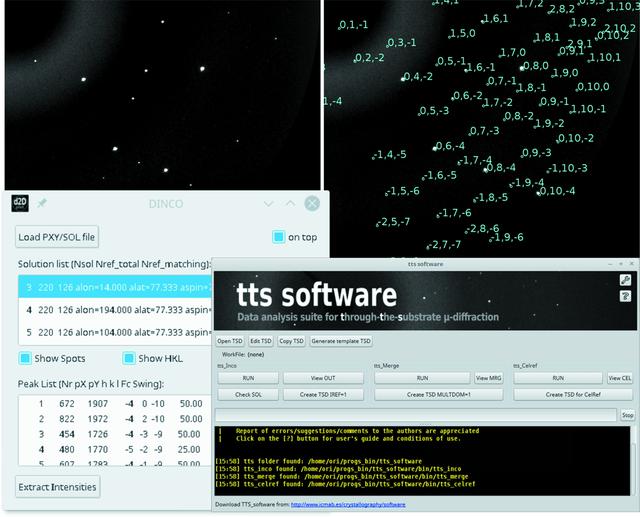The height and width of the screenshot is (517, 640).
Task: Click the 0,6,-4 reflection label
Action: pyautogui.click(x=450, y=146)
